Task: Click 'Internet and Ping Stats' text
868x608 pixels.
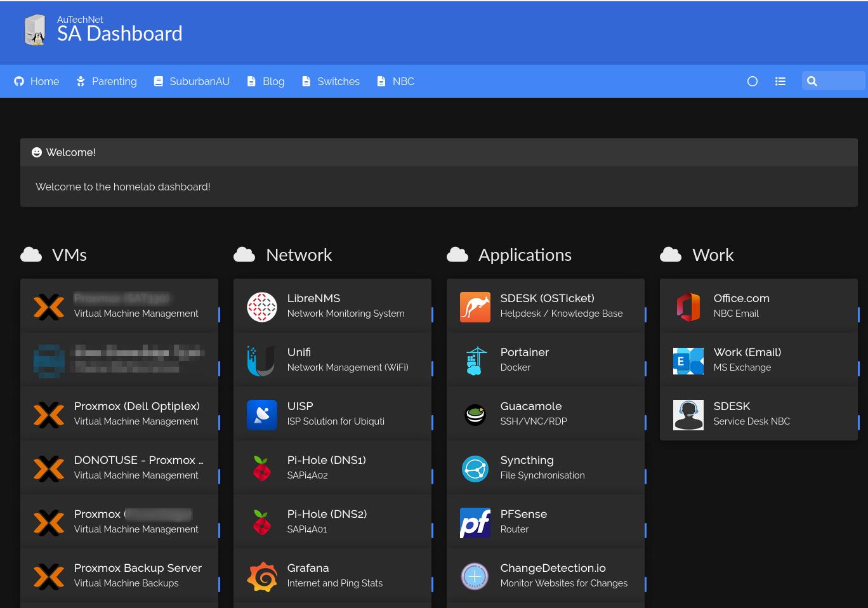Action: coord(335,583)
